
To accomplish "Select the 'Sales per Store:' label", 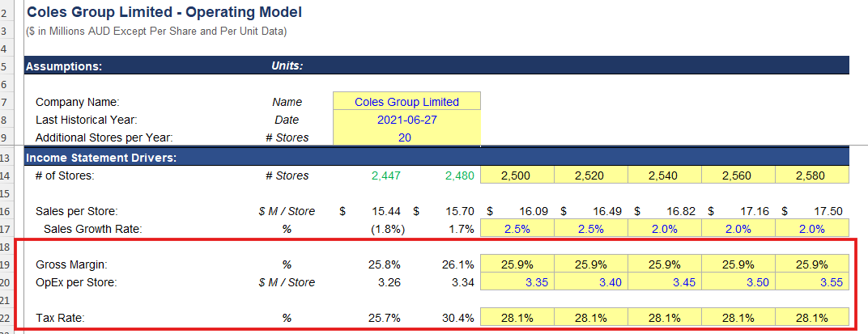I will pyautogui.click(x=76, y=211).
